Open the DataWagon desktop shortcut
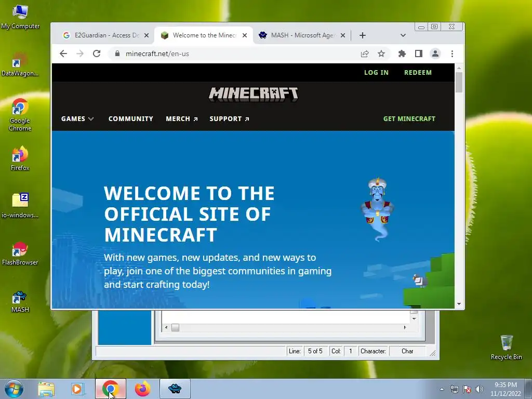This screenshot has height=399, width=532. pyautogui.click(x=20, y=64)
